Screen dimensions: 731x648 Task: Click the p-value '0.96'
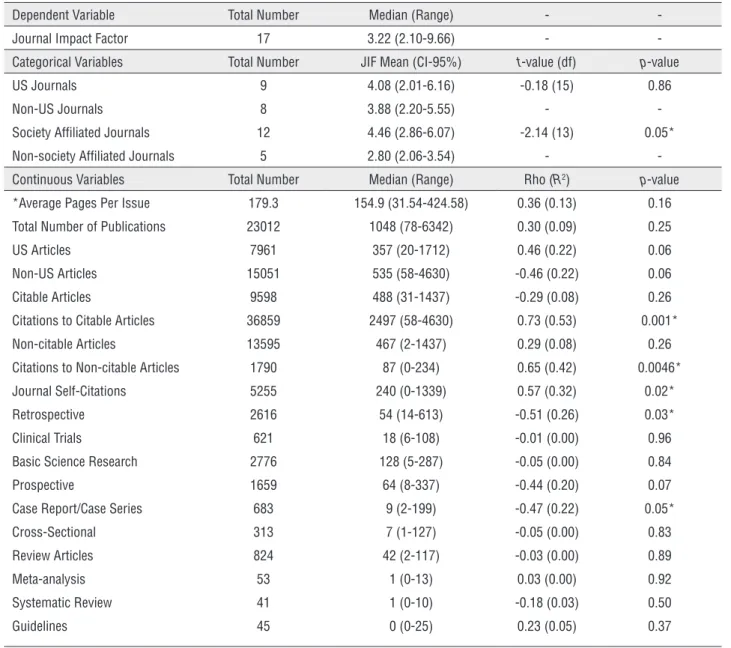coord(659,438)
